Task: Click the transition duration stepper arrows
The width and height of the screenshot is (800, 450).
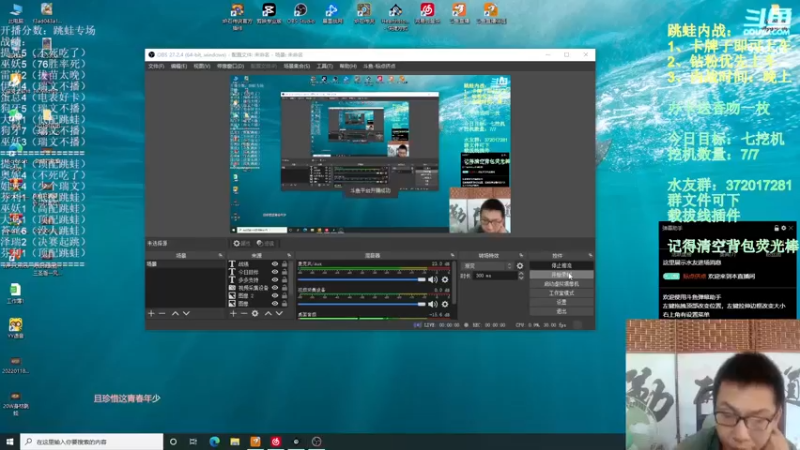Action: point(521,276)
